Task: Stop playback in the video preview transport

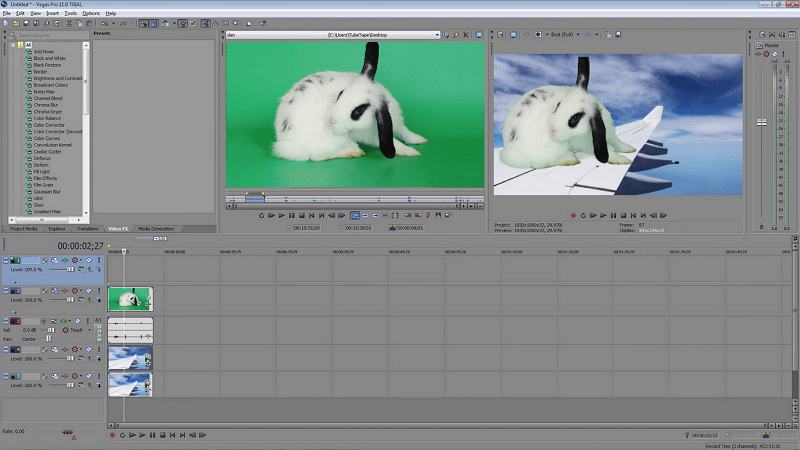Action: pos(623,216)
